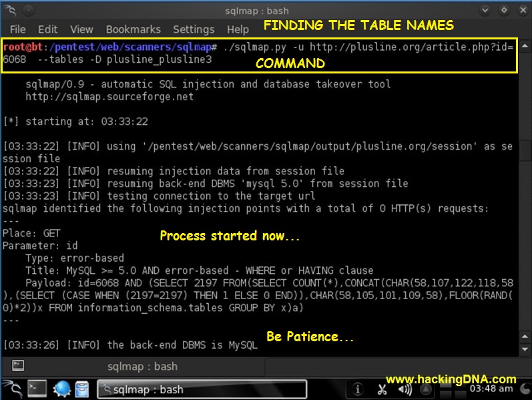Click the 'Type: error-based' line
532x400 pixels.
pyautogui.click(x=75, y=258)
